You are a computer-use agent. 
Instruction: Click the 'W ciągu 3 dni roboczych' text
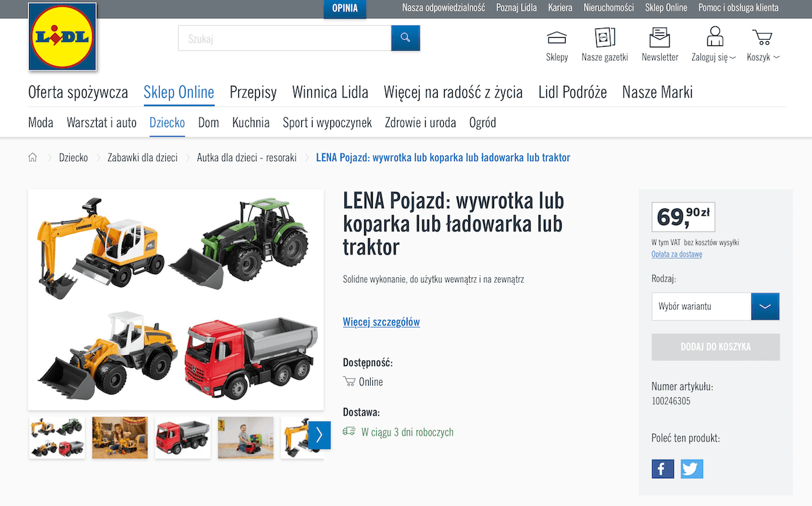click(407, 432)
